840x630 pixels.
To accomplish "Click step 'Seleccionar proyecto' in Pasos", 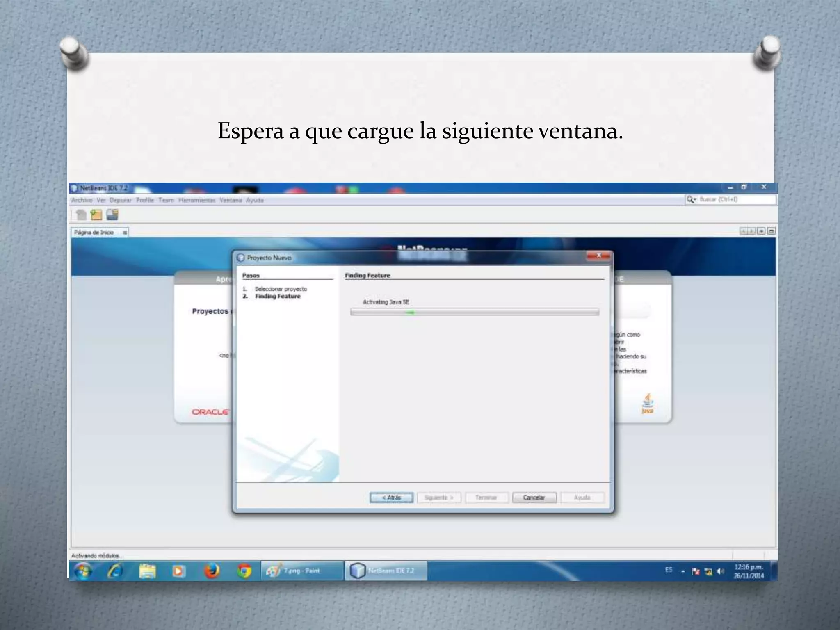I will point(281,289).
